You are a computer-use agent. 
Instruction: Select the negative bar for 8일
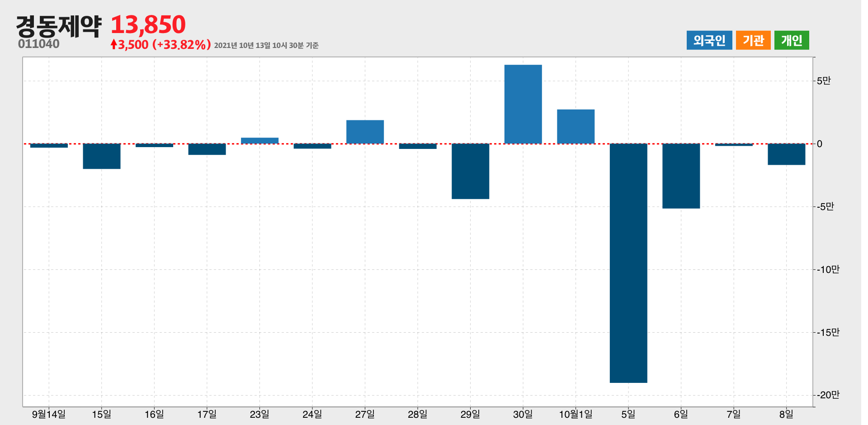tap(786, 154)
